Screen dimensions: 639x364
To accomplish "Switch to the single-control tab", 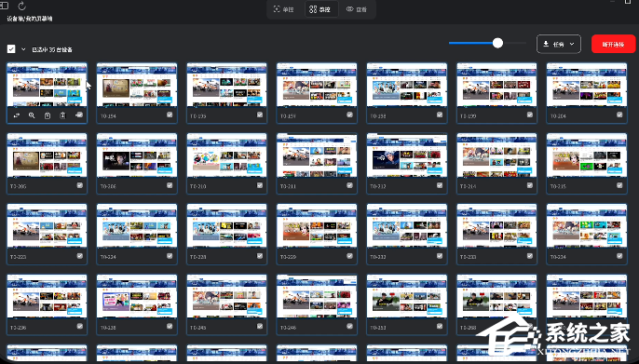I will [284, 9].
